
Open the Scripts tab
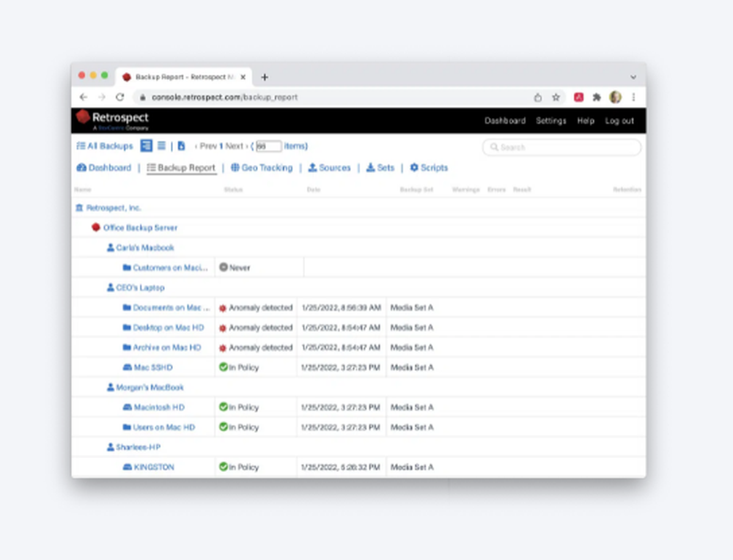(x=429, y=168)
